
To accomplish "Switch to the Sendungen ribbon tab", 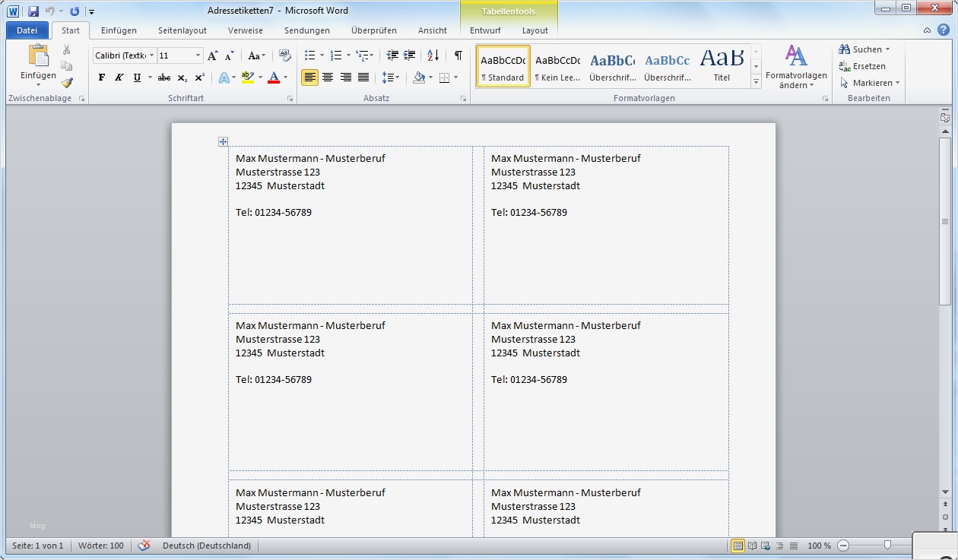I will click(x=307, y=30).
